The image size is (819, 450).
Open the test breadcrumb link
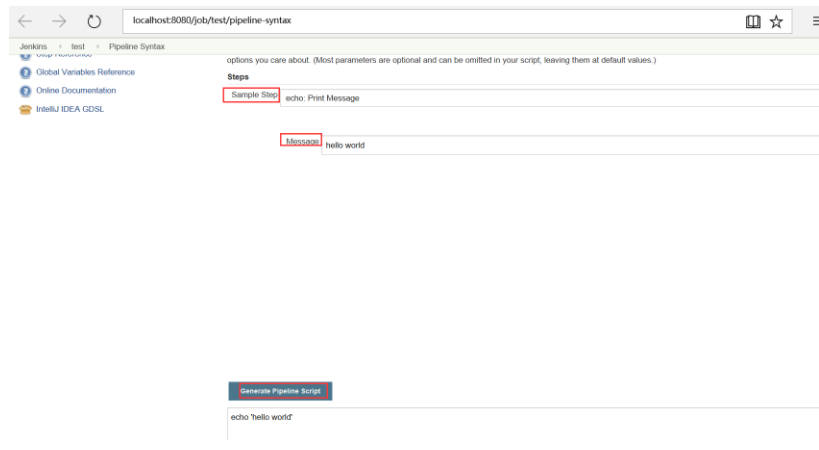pos(78,46)
